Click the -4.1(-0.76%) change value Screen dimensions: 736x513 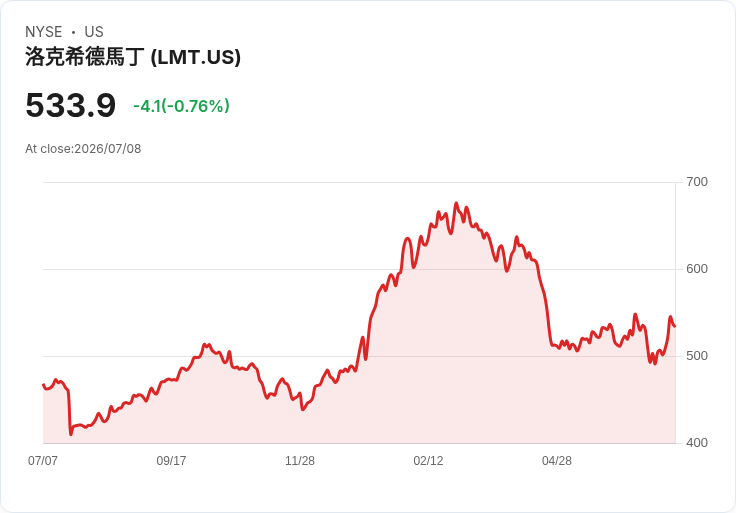[x=181, y=106]
